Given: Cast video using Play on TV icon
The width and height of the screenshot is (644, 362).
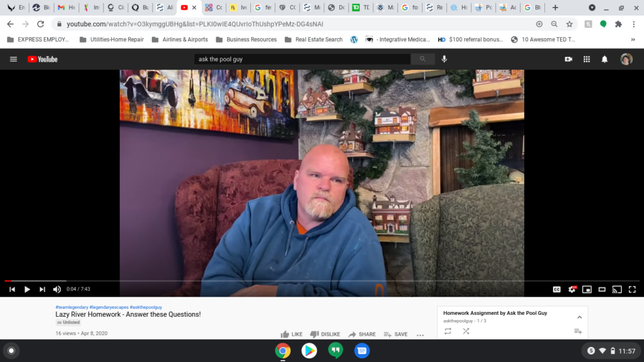Looking at the screenshot, I should [617, 289].
